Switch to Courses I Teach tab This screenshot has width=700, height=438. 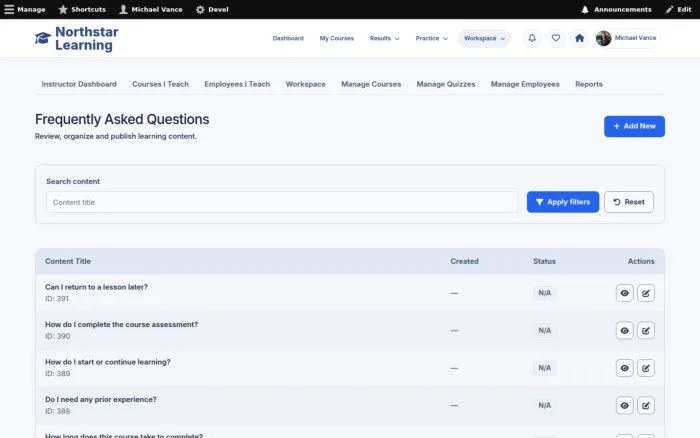pyautogui.click(x=160, y=84)
